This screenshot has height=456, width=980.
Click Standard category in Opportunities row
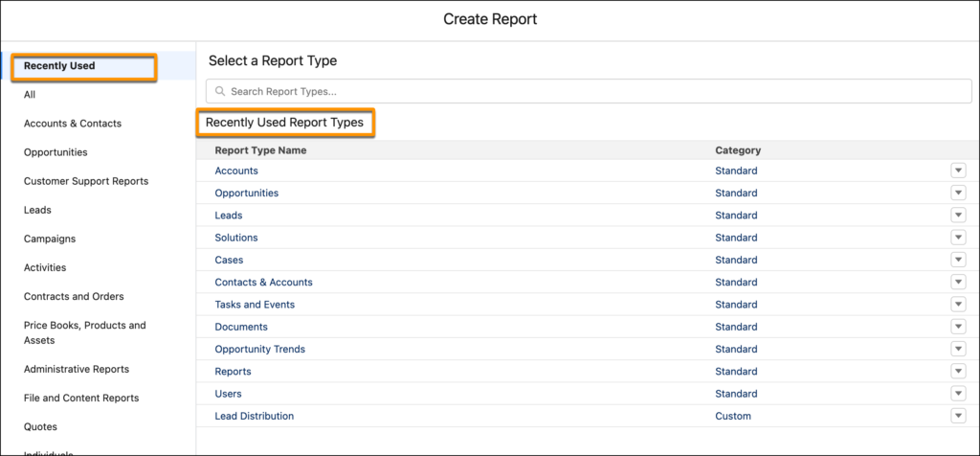pyautogui.click(x=736, y=193)
